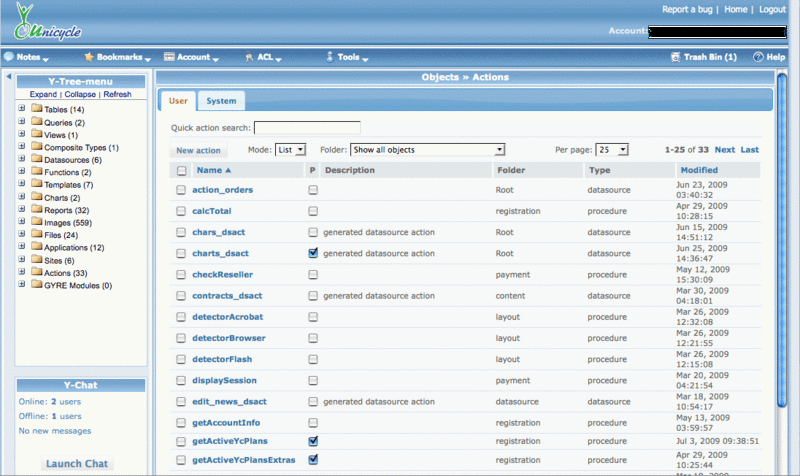Toggle the select-all checkbox in table header

(x=181, y=171)
